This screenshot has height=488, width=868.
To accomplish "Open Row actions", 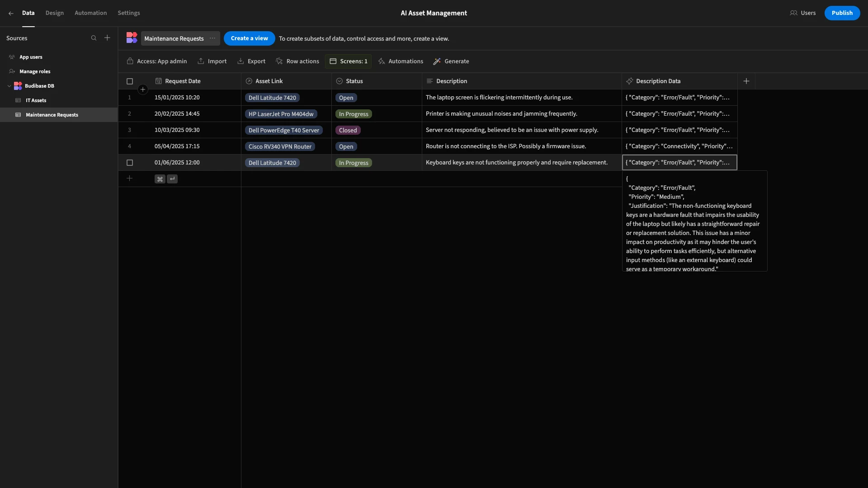I will pos(297,61).
